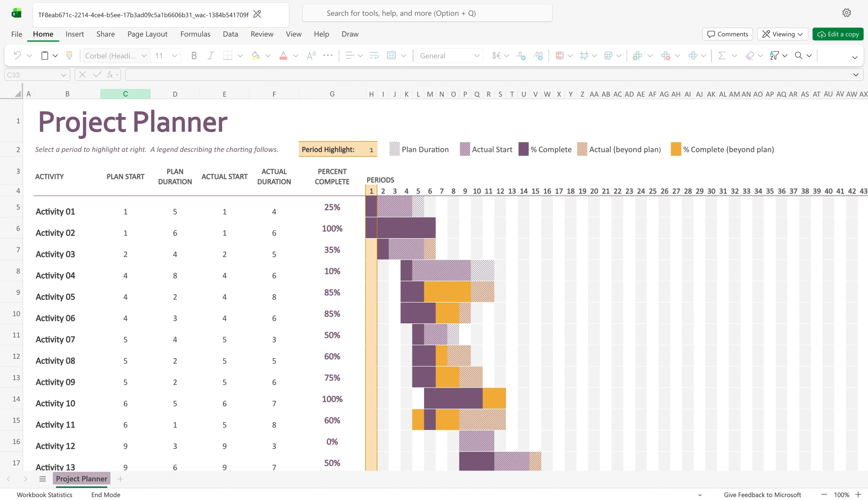
Task: Click the zoom in plus button
Action: [x=858, y=495]
